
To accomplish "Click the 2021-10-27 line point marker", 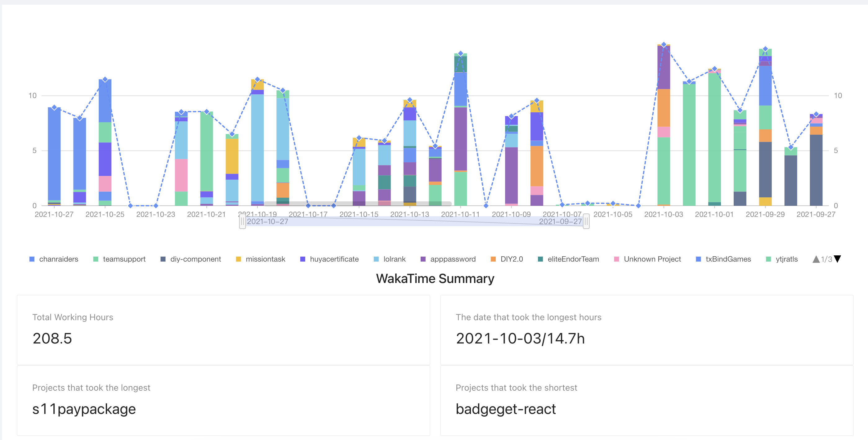I will 54,108.
